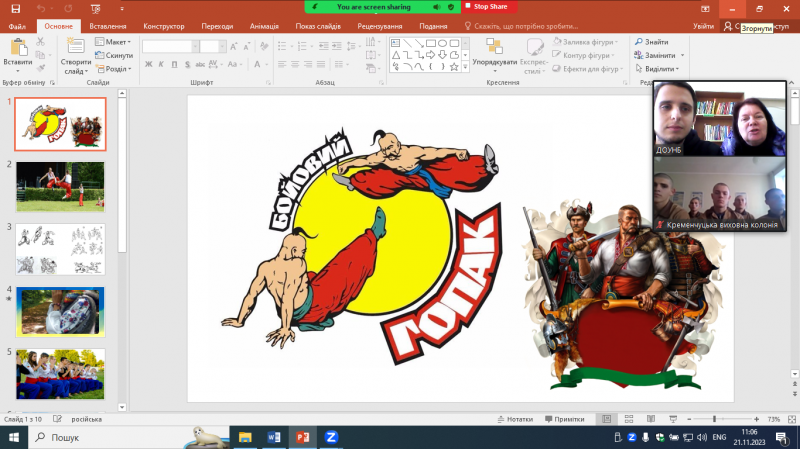Click Zoom app icon in taskbar
800x449 pixels.
coord(331,437)
